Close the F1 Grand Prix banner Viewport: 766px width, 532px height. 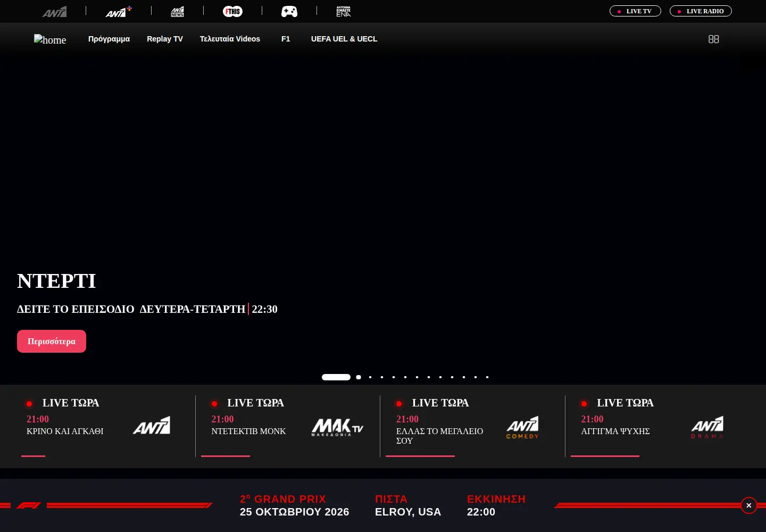[748, 505]
